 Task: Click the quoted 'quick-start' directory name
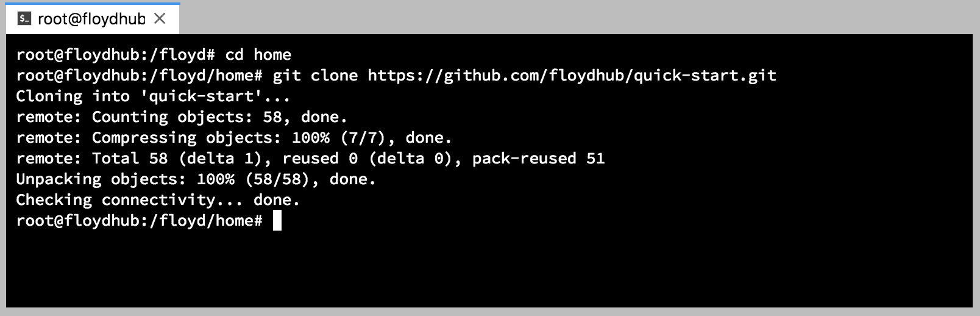(x=205, y=96)
